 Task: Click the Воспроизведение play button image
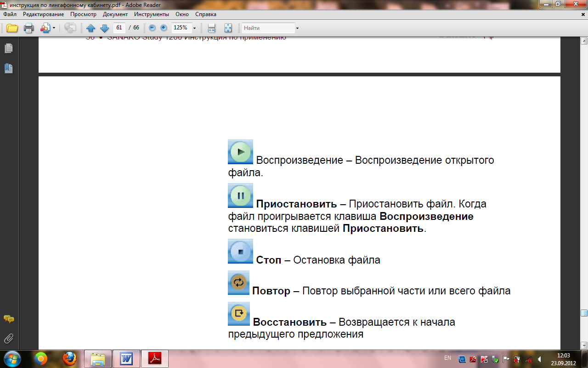pyautogui.click(x=240, y=152)
